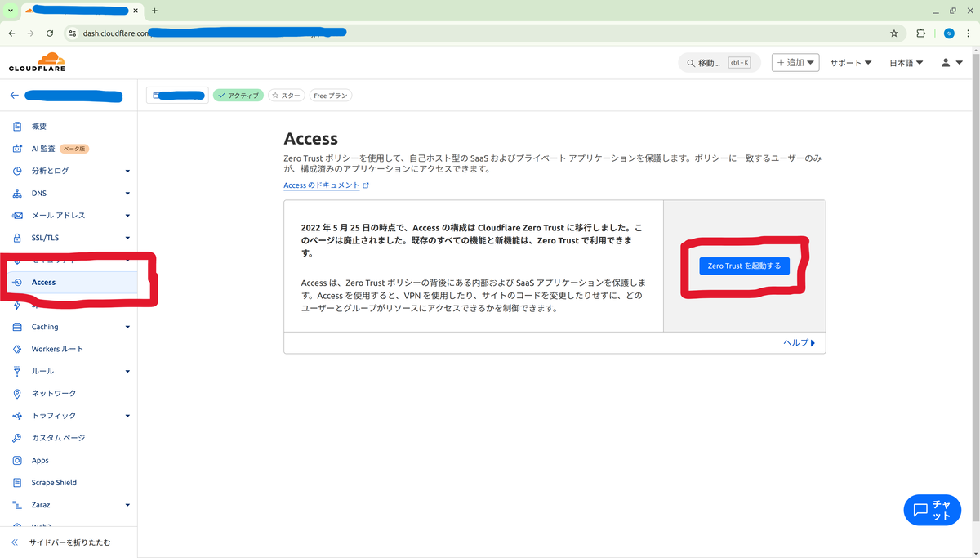Viewport: 980px width, 558px height.
Task: Click the 移動... search field
Action: coord(719,63)
